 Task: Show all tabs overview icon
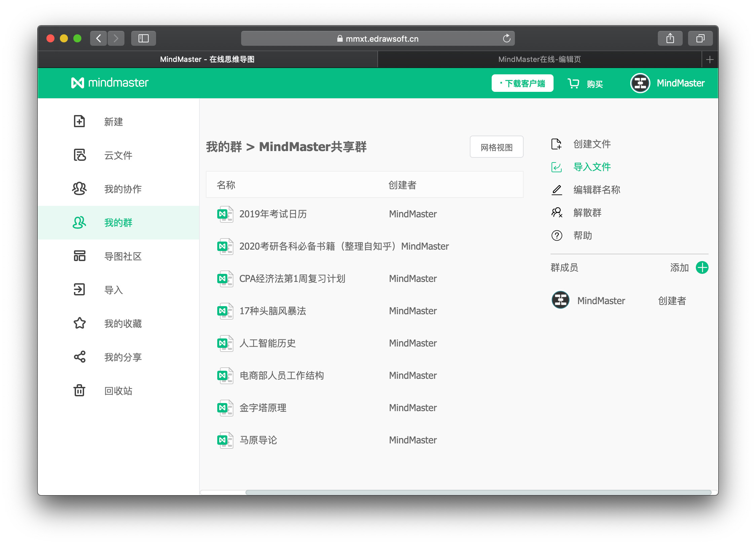(x=700, y=38)
